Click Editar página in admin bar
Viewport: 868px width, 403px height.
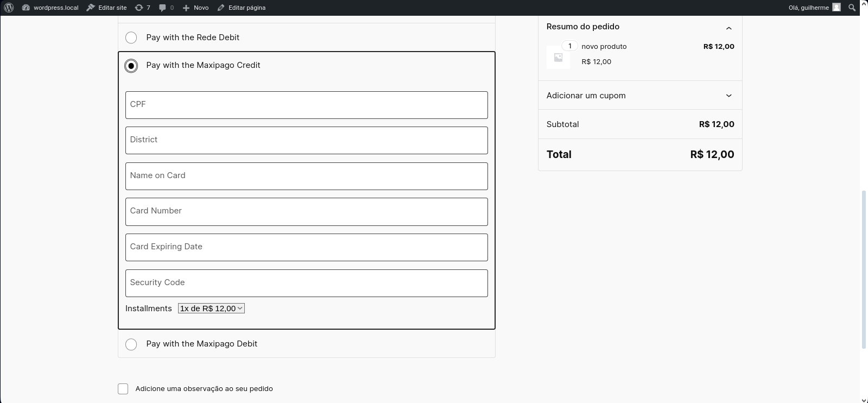coord(242,8)
